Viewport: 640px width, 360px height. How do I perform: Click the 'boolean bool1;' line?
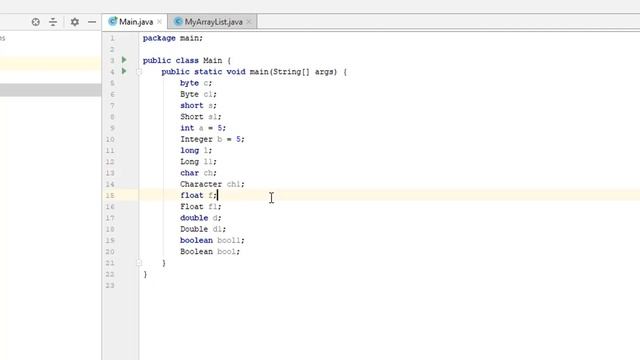pyautogui.click(x=212, y=240)
